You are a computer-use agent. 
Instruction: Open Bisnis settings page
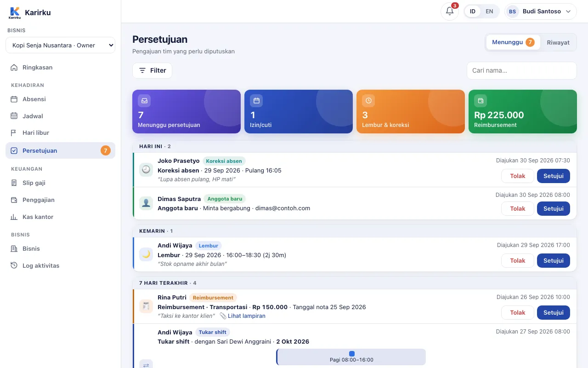[60, 248]
